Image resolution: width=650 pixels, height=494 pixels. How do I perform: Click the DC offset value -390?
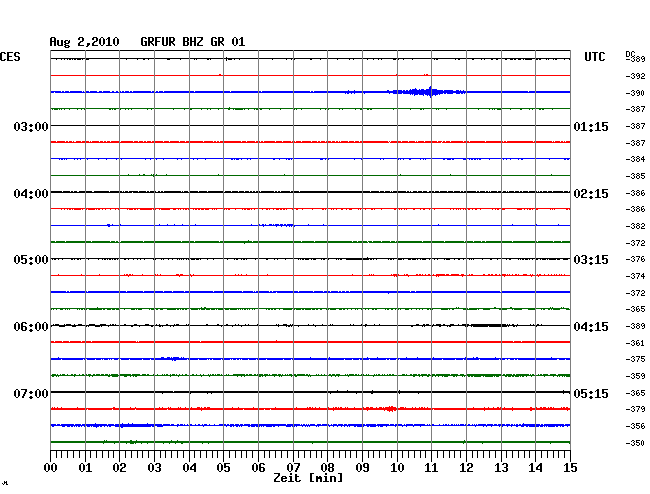coord(635,93)
